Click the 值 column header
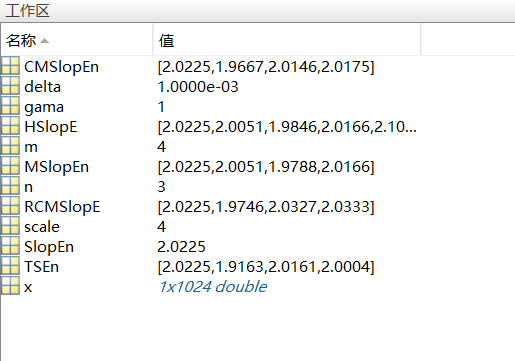515x361 pixels. click(287, 40)
